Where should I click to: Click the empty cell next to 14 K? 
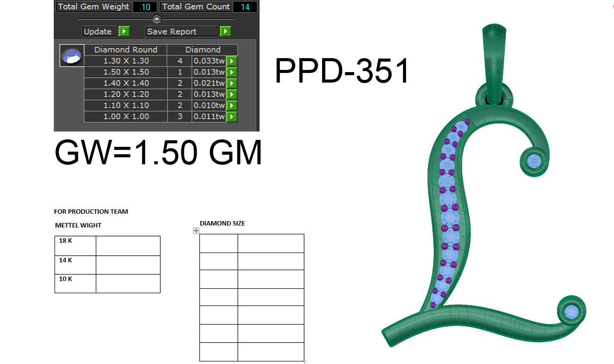coord(128,264)
